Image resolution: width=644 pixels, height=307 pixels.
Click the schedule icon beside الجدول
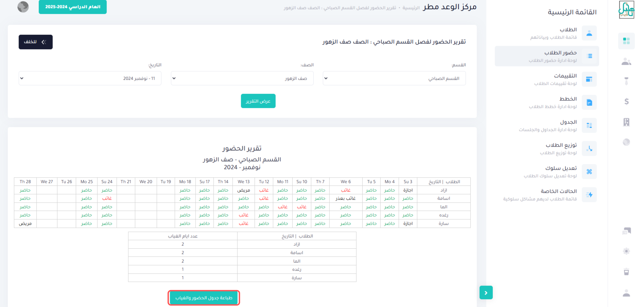589,125
